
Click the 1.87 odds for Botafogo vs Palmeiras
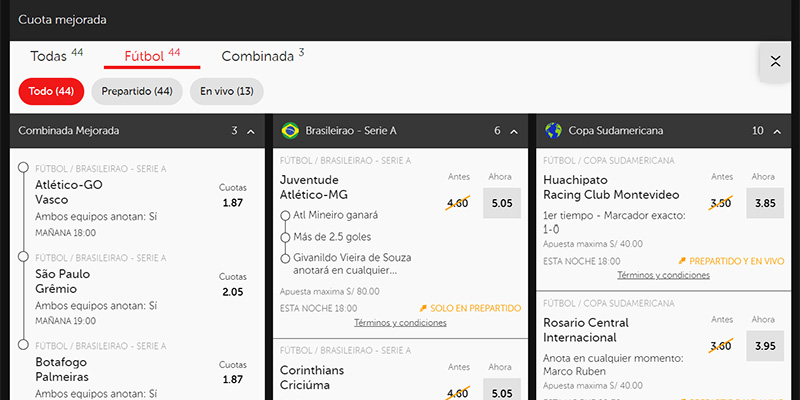(x=233, y=380)
